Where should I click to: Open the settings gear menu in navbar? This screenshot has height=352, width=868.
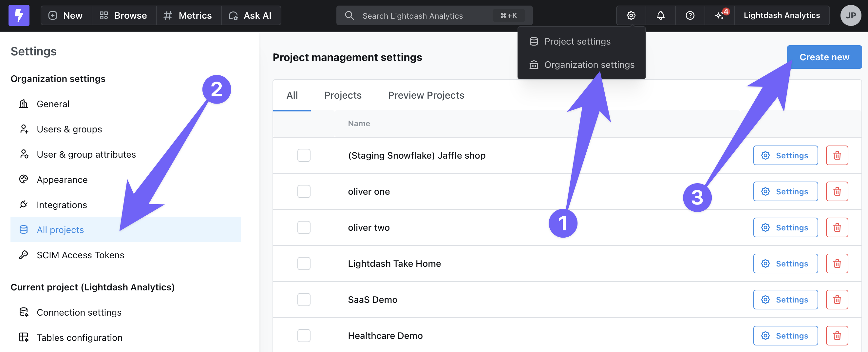pos(631,15)
